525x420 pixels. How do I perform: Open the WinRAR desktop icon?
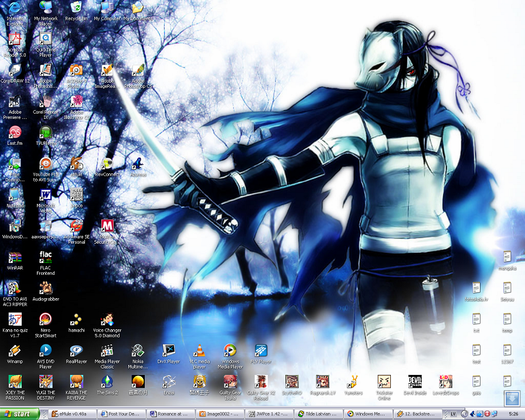coord(15,257)
